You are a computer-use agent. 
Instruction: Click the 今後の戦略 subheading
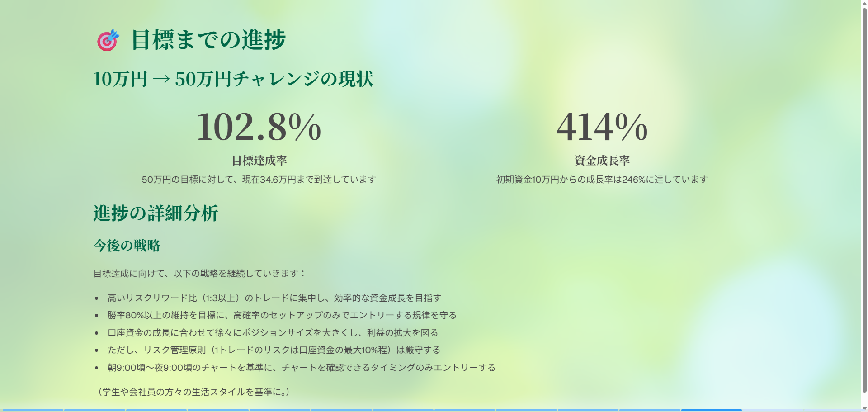pyautogui.click(x=127, y=246)
